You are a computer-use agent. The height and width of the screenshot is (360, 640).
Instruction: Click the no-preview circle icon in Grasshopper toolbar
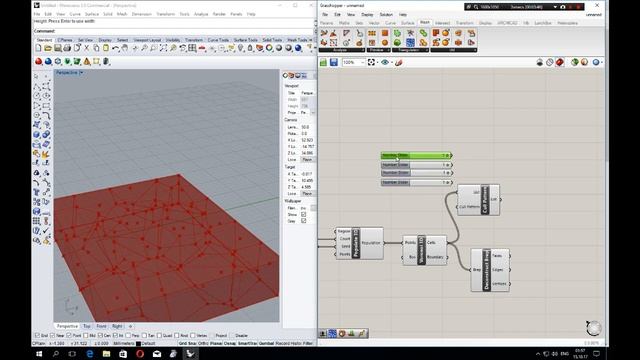click(x=550, y=62)
